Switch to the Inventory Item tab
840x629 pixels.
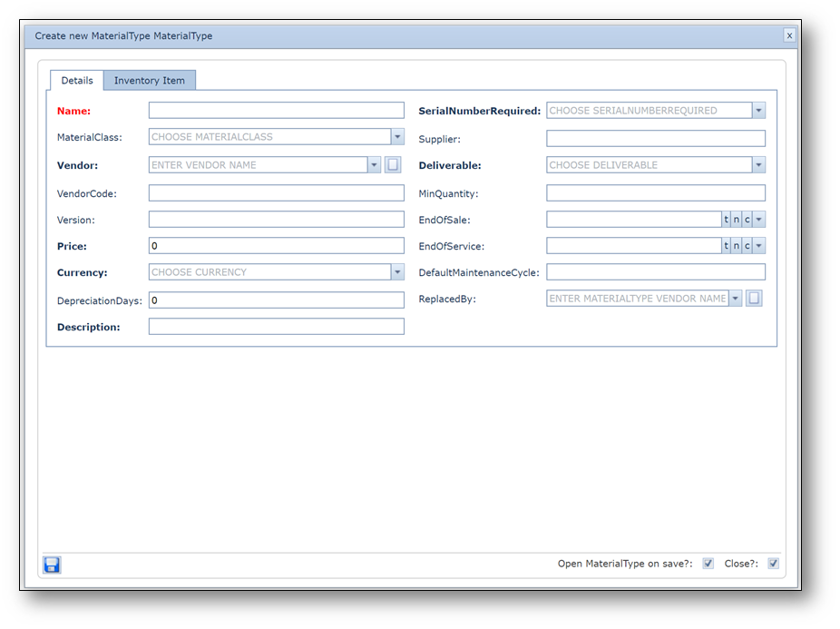coord(150,81)
